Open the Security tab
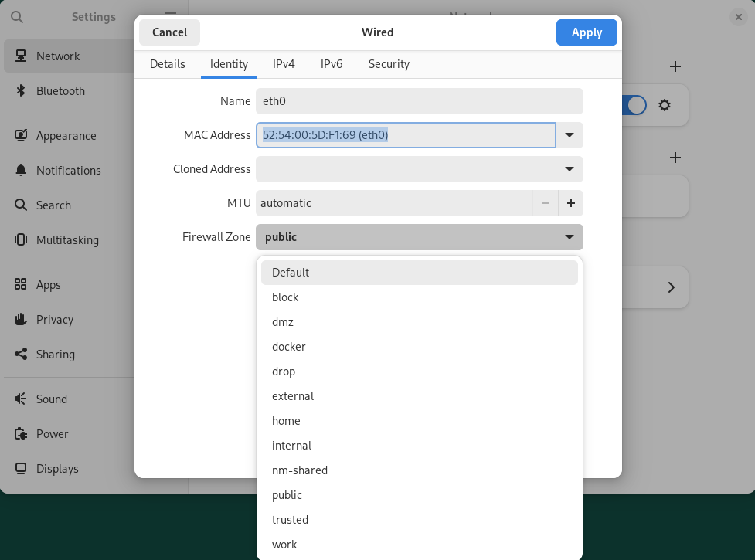Image resolution: width=755 pixels, height=560 pixels. (389, 64)
